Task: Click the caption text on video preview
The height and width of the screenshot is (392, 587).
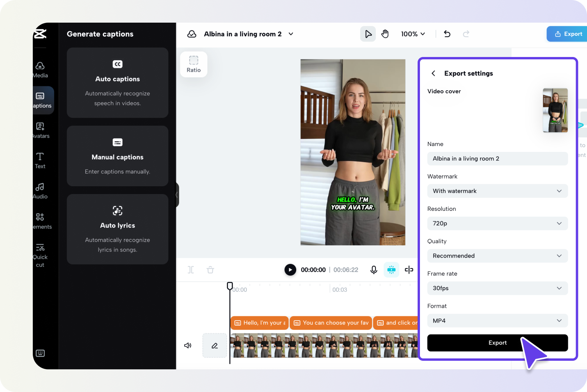Action: click(353, 203)
